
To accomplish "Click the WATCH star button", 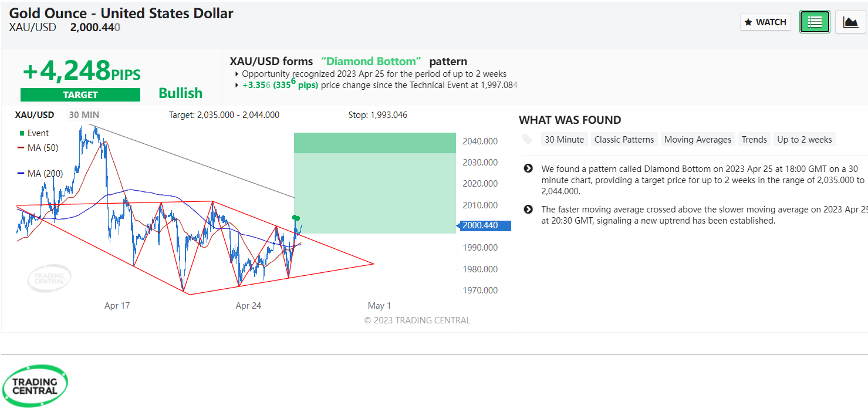I will click(765, 22).
